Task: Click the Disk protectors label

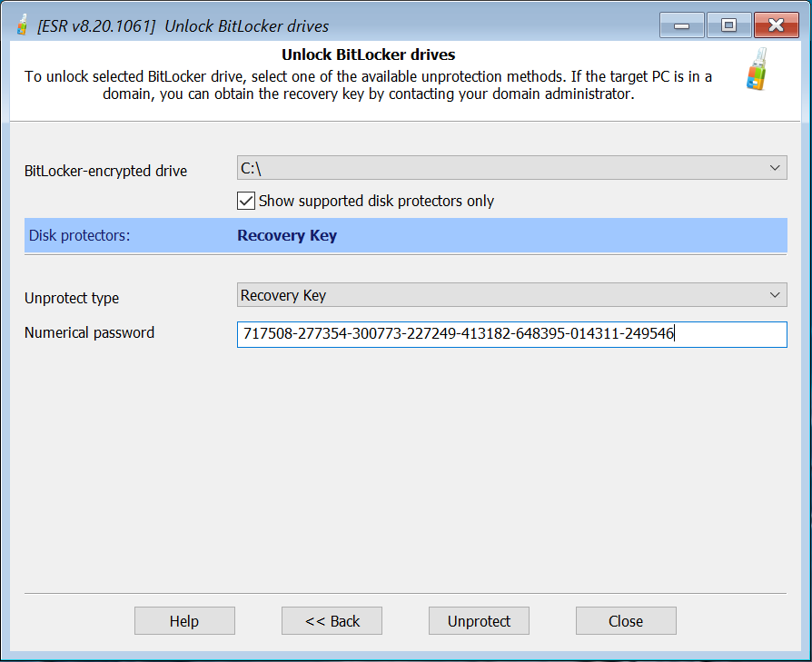Action: tap(80, 236)
